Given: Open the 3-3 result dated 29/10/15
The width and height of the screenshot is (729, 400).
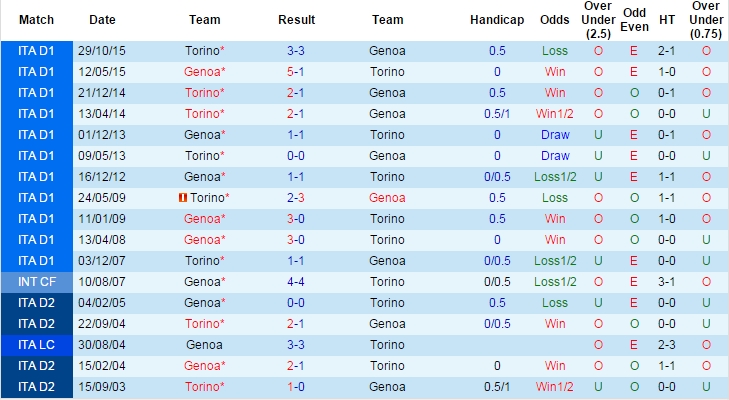Looking at the screenshot, I should click(296, 51).
